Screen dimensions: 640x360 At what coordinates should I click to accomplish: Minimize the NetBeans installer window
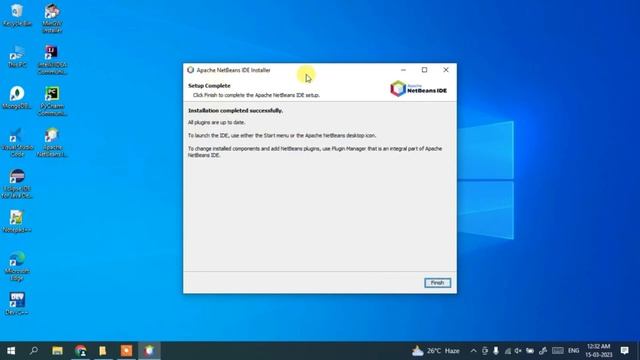coord(403,70)
